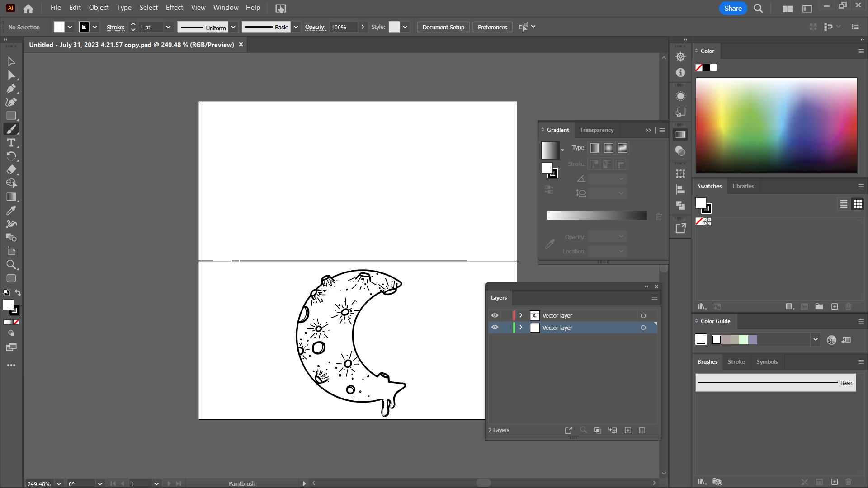Choose the Zoom tool
This screenshot has width=868, height=488.
pos(11,265)
